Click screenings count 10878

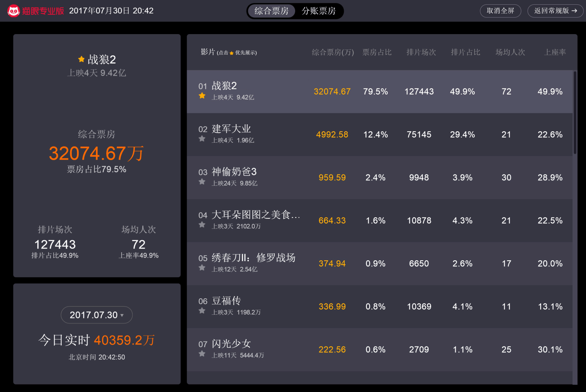click(x=419, y=221)
